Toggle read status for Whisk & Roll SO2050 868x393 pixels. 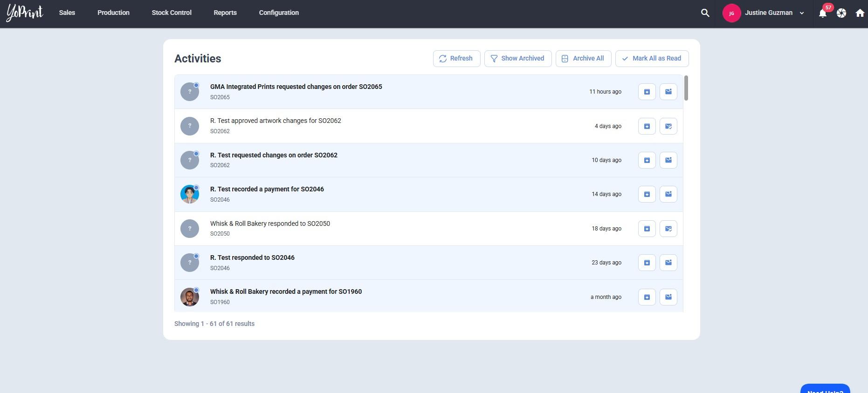pyautogui.click(x=668, y=229)
